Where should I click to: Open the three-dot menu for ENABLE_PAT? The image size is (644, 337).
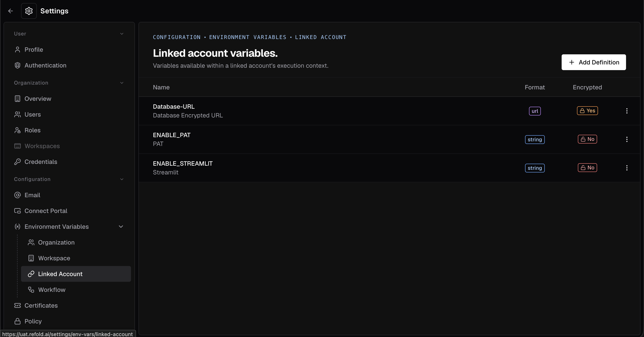tap(627, 139)
